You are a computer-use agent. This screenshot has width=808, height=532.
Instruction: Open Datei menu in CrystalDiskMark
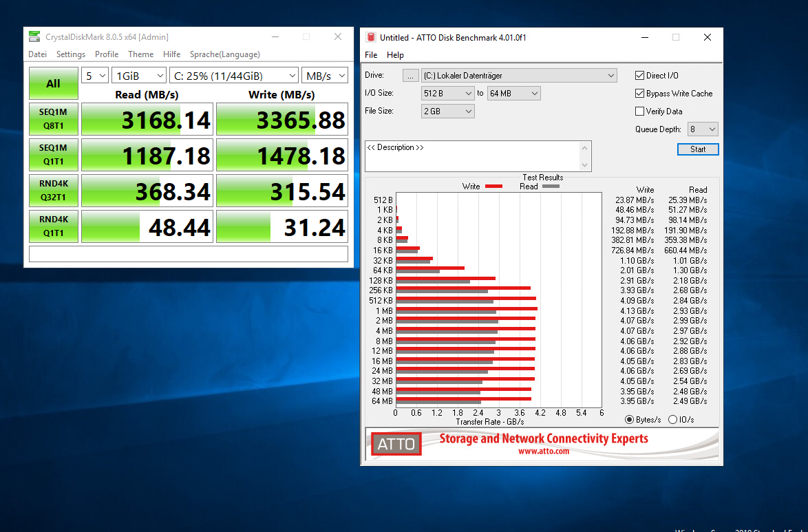(38, 54)
